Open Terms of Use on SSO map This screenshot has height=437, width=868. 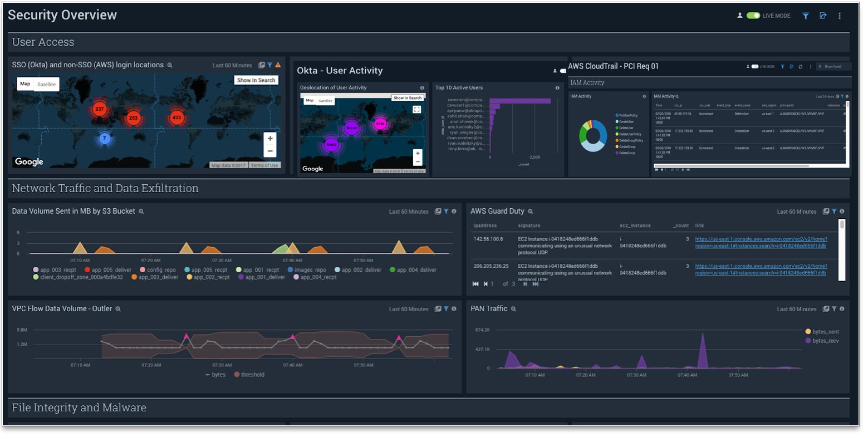tap(264, 165)
